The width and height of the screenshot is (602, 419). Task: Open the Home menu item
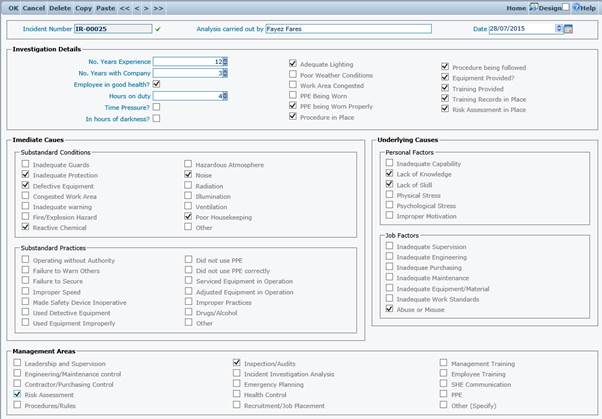tap(516, 8)
